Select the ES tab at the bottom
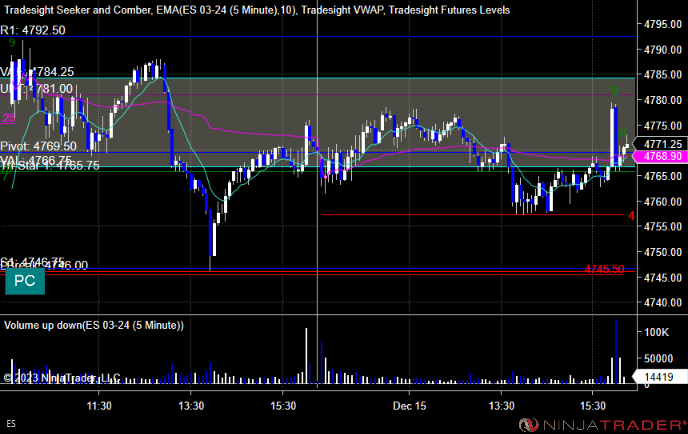This screenshot has width=688, height=434. [x=11, y=423]
